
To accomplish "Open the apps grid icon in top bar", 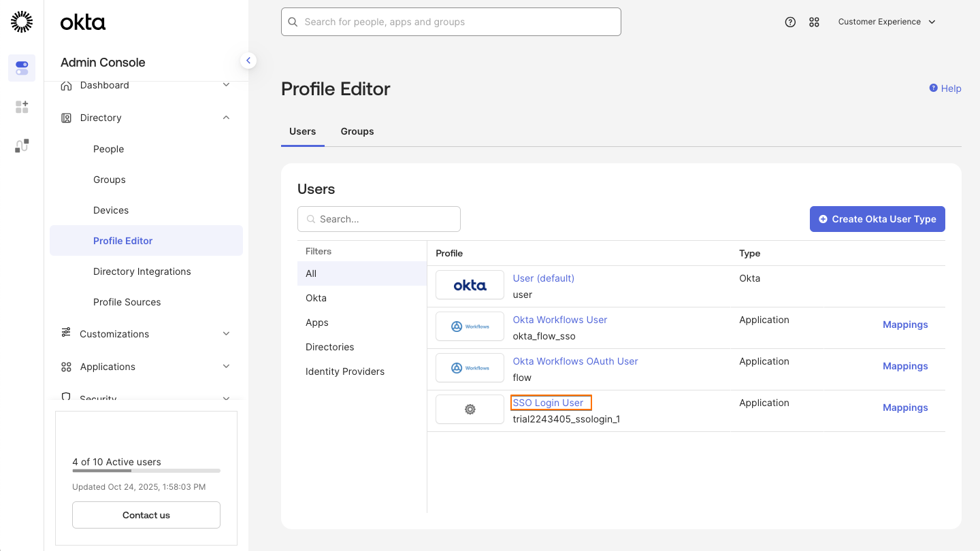I will (x=815, y=22).
